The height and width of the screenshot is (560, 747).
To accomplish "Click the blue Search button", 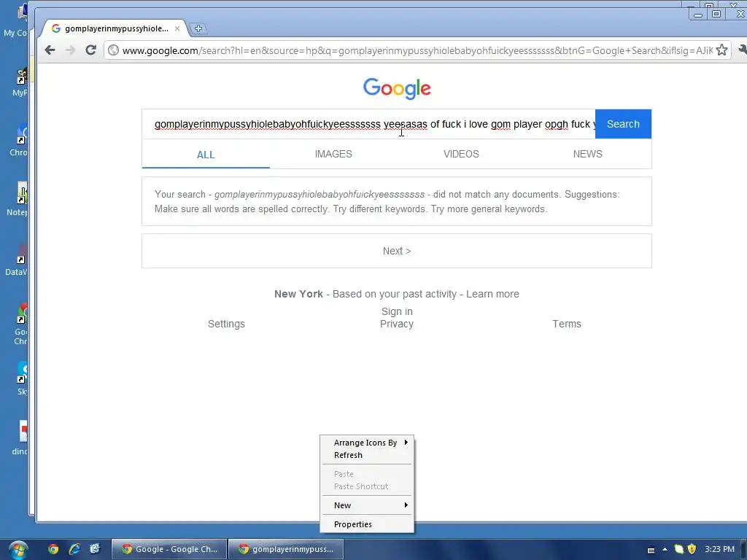I will 623,124.
